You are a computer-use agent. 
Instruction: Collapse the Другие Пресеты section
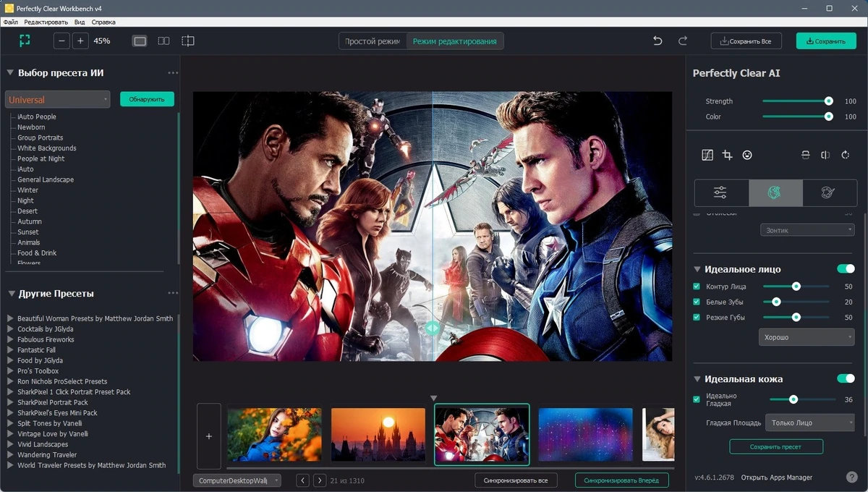click(10, 293)
